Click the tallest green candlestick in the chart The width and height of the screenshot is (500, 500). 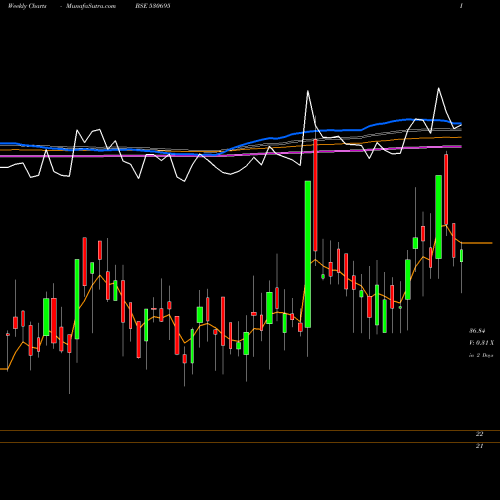click(x=308, y=254)
